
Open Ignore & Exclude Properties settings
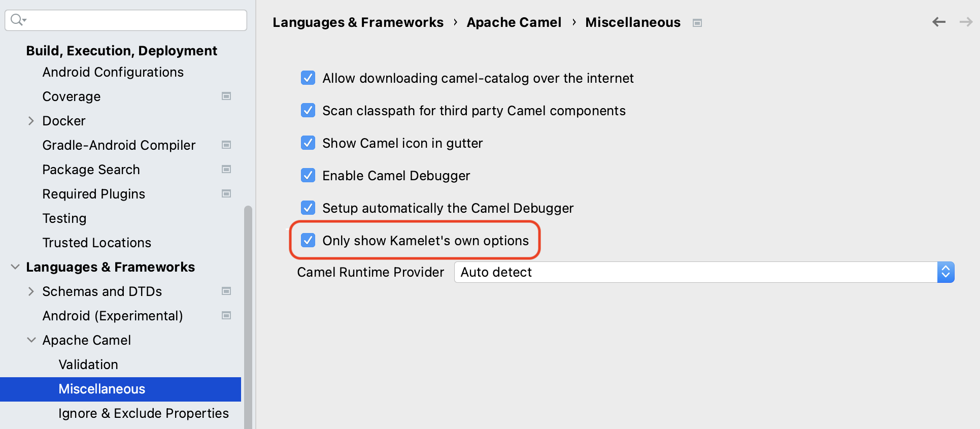(144, 413)
